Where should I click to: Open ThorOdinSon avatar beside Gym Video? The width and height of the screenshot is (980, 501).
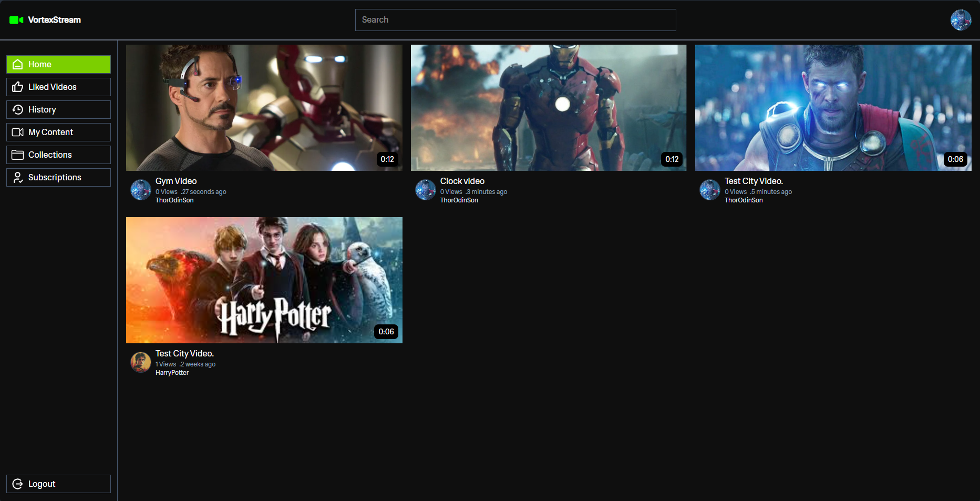point(141,190)
